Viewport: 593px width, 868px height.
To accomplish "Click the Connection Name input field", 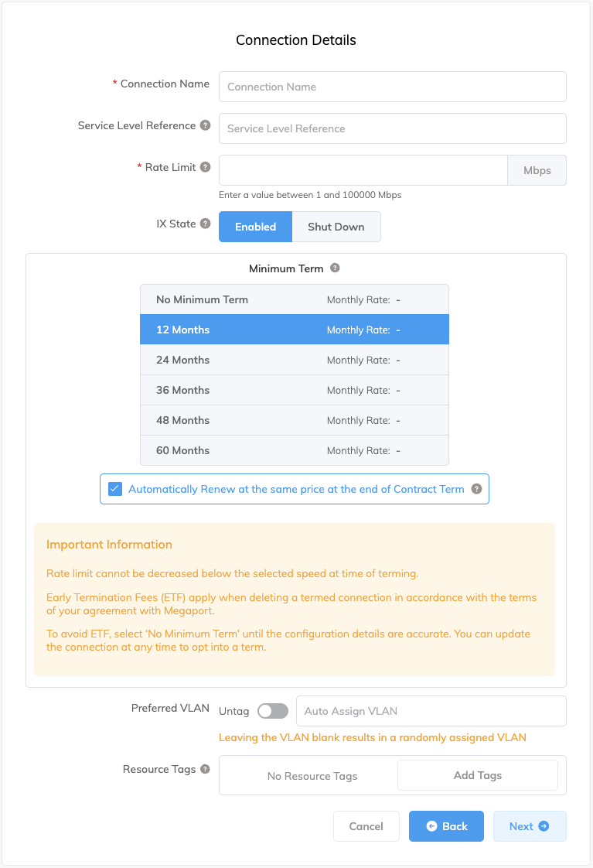I will coord(392,87).
